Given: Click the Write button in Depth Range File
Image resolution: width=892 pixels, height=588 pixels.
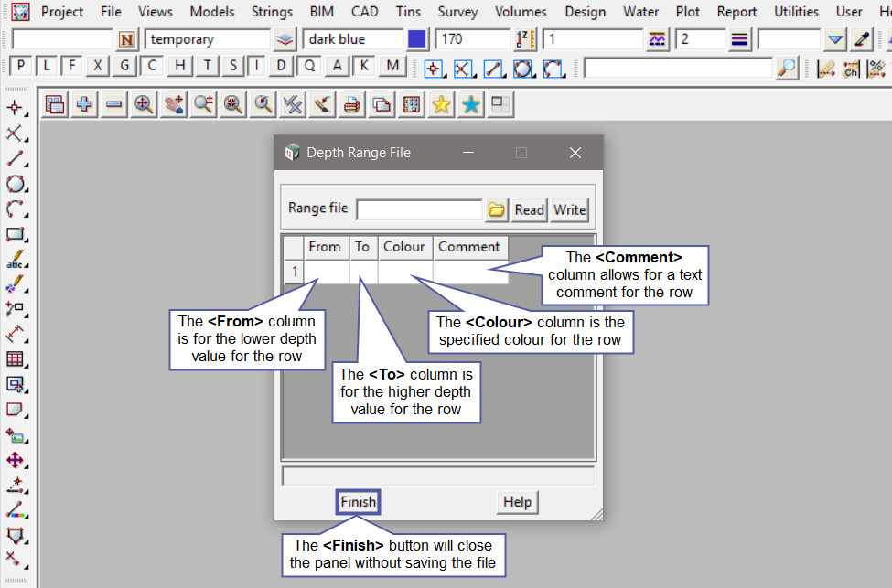Looking at the screenshot, I should click(569, 209).
